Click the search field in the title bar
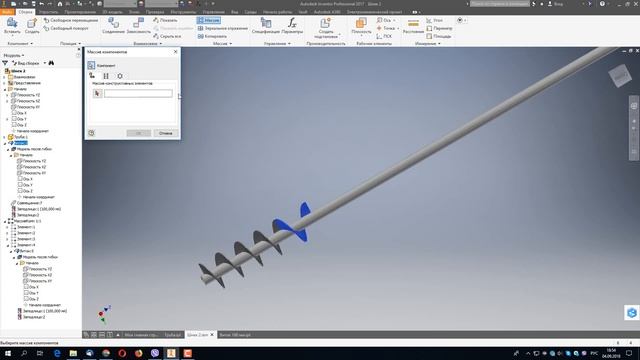 (500, 4)
